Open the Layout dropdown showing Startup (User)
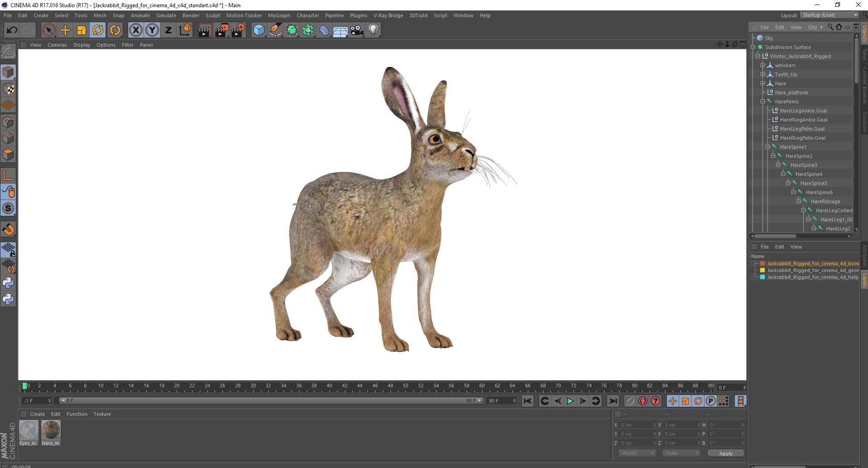Screen dimensions: 868x468 [829, 15]
